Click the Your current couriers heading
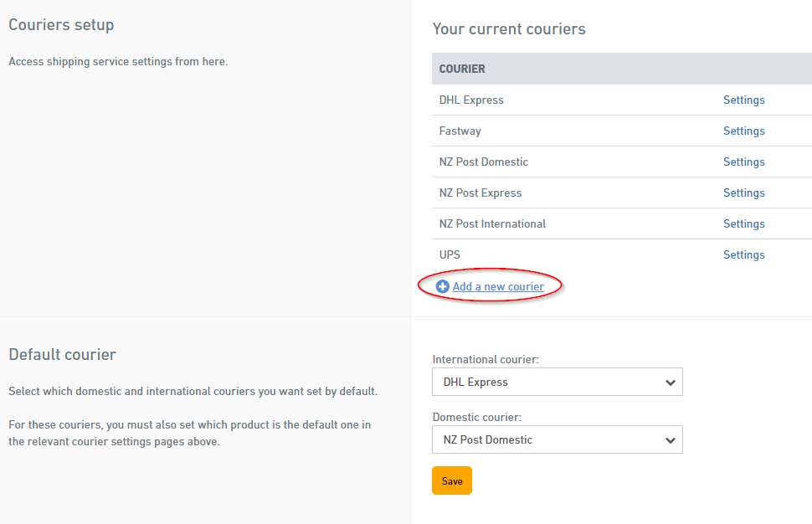 pyautogui.click(x=509, y=28)
